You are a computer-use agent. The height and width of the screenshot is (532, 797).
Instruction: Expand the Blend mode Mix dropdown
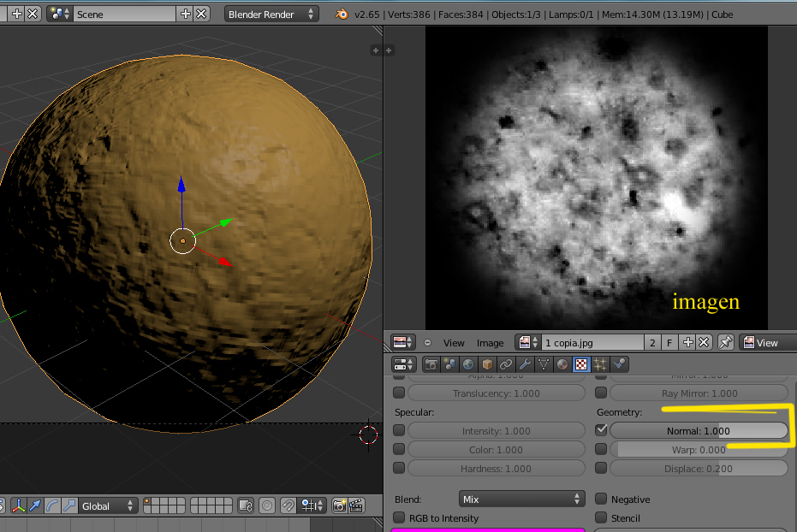pos(520,499)
